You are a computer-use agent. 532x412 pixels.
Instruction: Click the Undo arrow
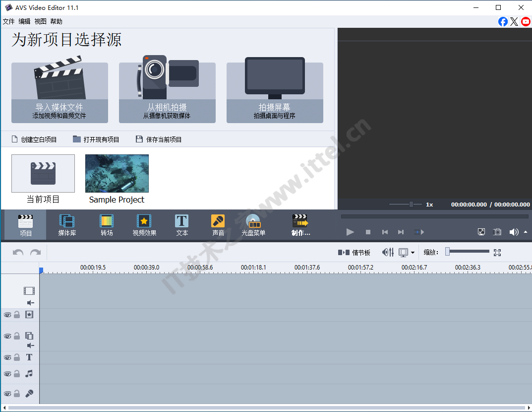coord(18,252)
